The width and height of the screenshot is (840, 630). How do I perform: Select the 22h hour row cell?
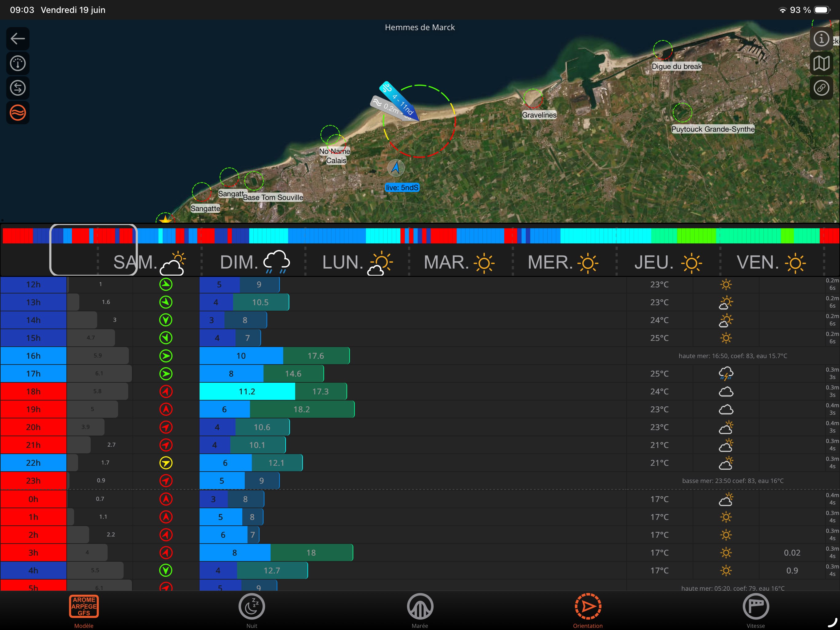(x=34, y=463)
